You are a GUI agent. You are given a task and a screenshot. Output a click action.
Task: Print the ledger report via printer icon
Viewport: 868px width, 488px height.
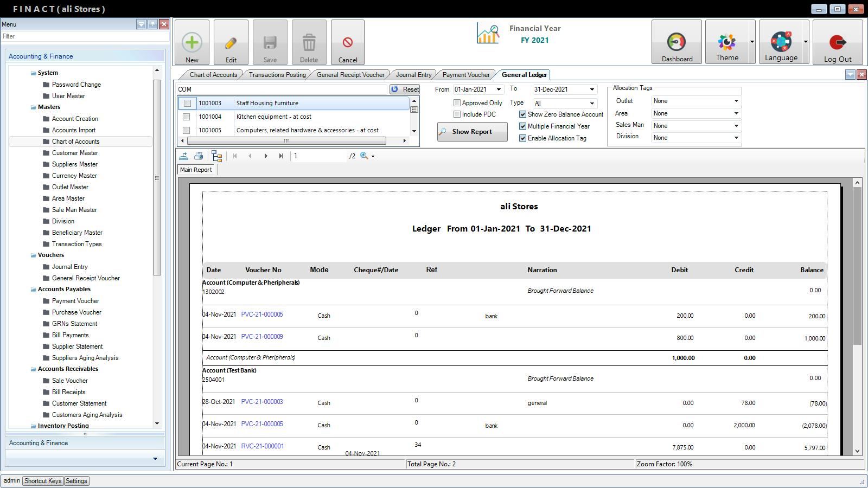pos(199,156)
